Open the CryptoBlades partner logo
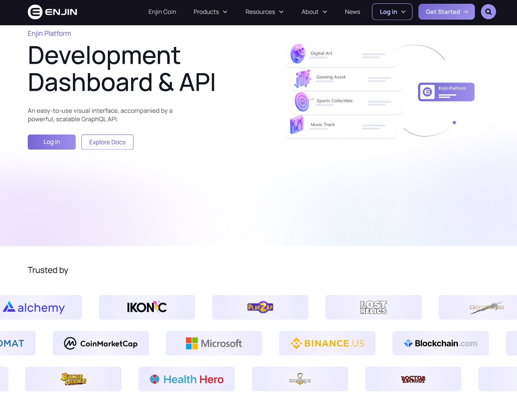This screenshot has height=420, width=517. (487, 307)
